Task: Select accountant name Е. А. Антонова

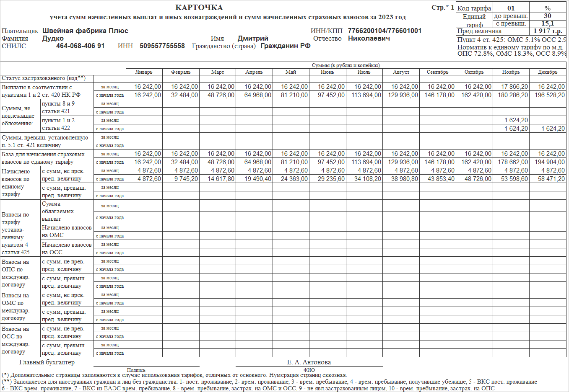Action: coord(309,362)
